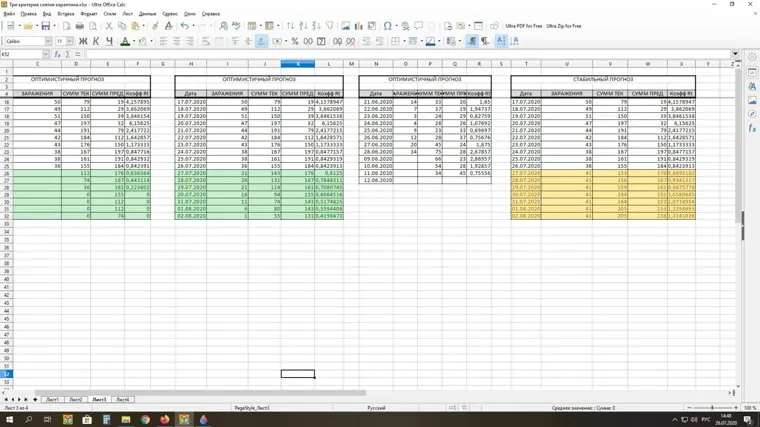Click the formula input line
This screenshot has width=760, height=427.
pyautogui.click(x=400, y=54)
